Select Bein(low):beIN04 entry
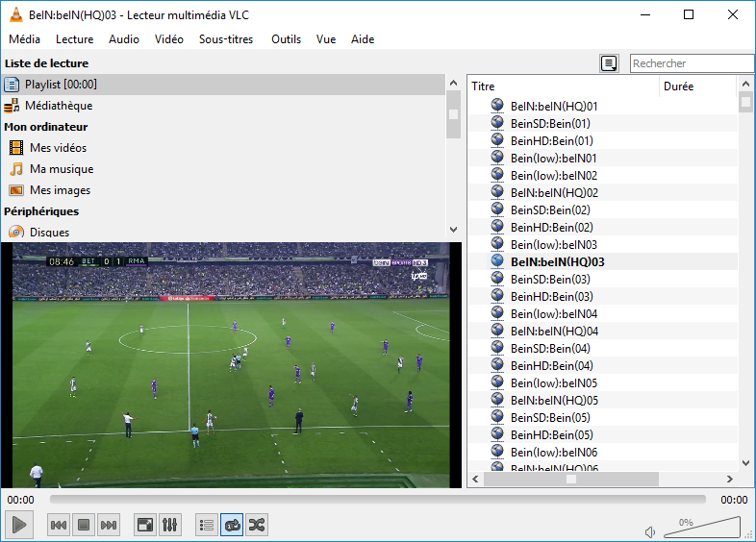Viewport: 756px width, 542px height. pyautogui.click(x=603, y=314)
